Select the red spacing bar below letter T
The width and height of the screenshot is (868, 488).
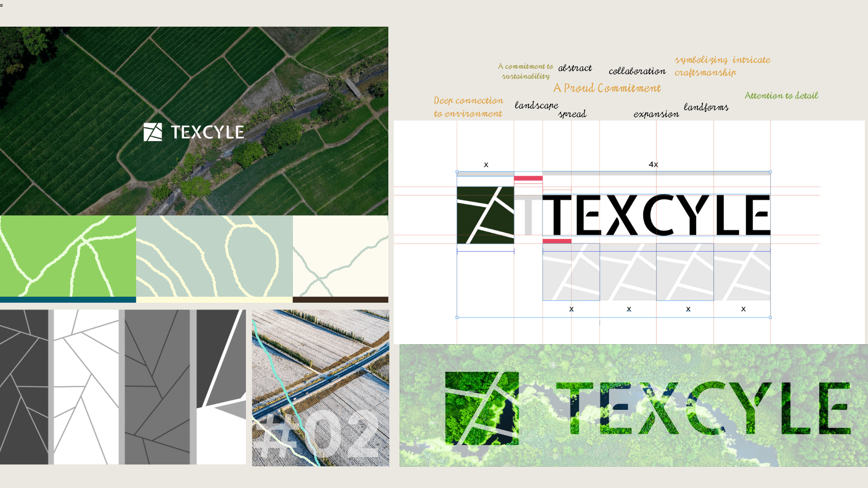(x=557, y=241)
